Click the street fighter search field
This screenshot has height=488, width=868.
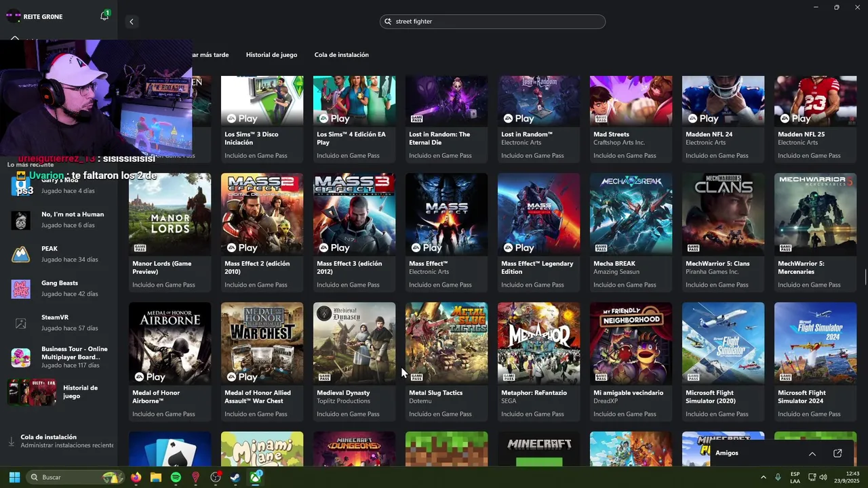coord(492,22)
